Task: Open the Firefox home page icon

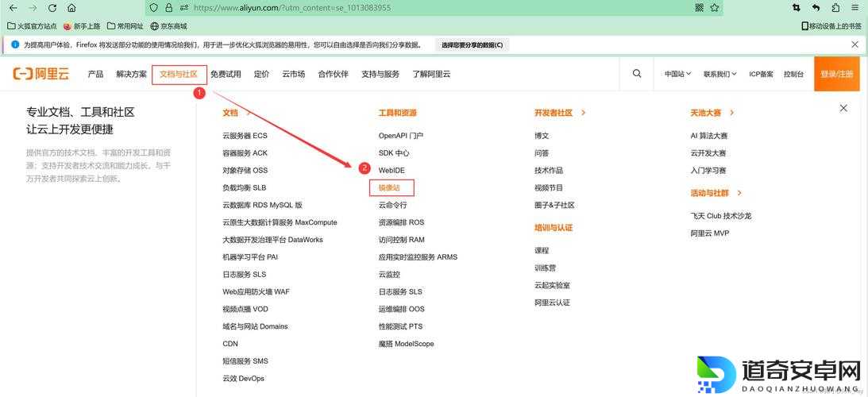Action: pos(71,8)
